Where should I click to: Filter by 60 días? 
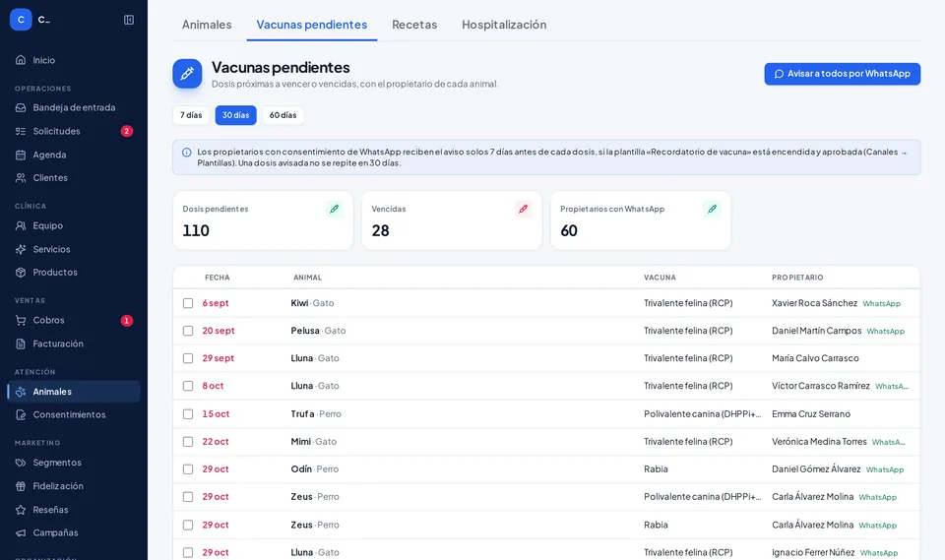283,115
